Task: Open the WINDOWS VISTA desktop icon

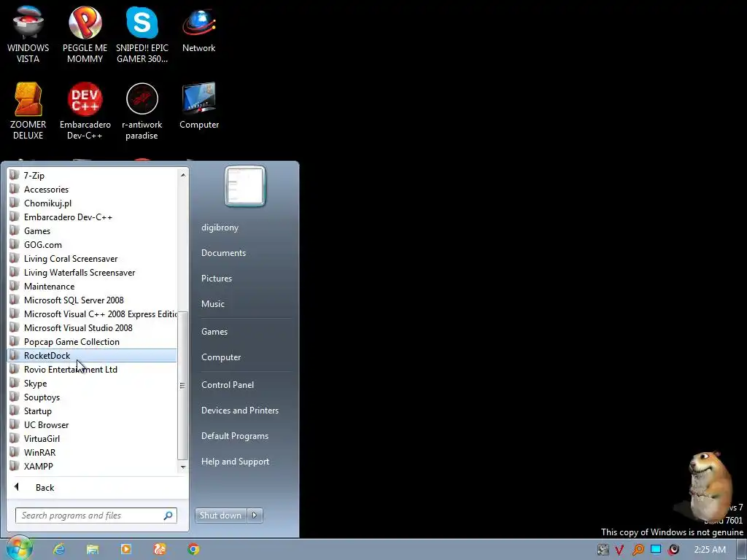Action: pos(28,34)
